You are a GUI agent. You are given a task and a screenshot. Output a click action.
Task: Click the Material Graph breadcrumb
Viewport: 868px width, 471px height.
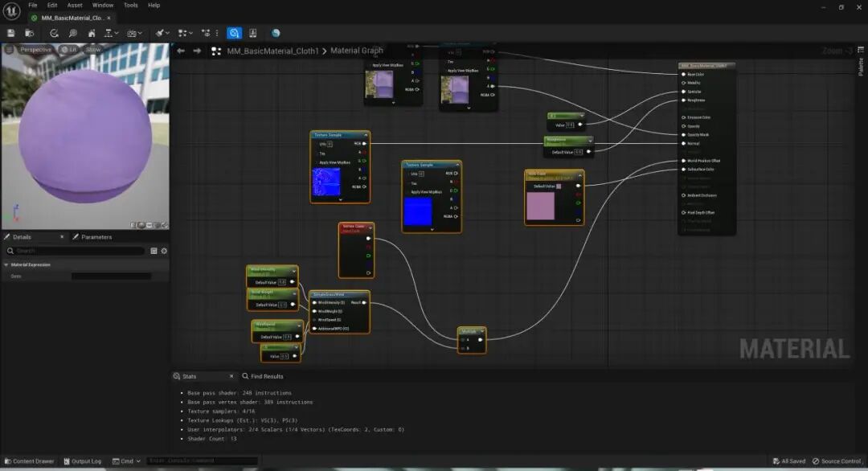coord(357,51)
